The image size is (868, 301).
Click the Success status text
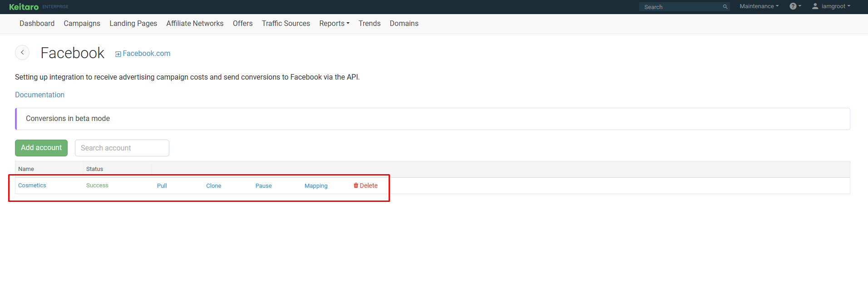point(97,186)
